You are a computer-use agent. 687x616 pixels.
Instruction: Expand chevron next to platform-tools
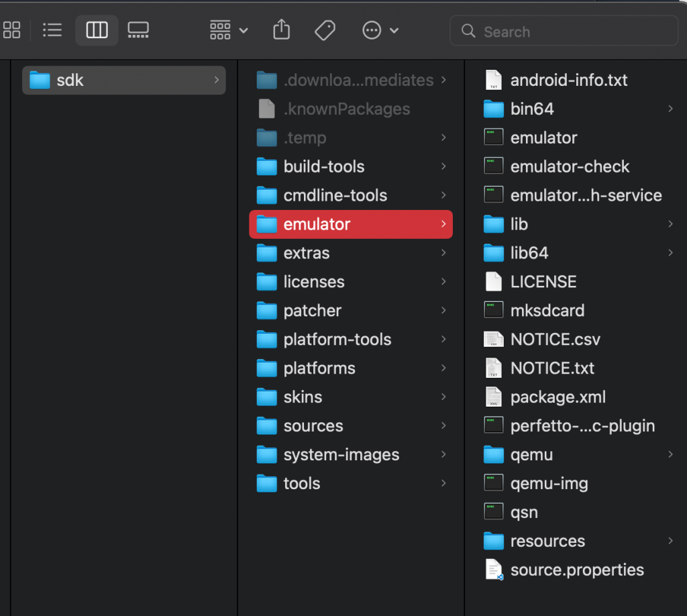[x=443, y=340]
